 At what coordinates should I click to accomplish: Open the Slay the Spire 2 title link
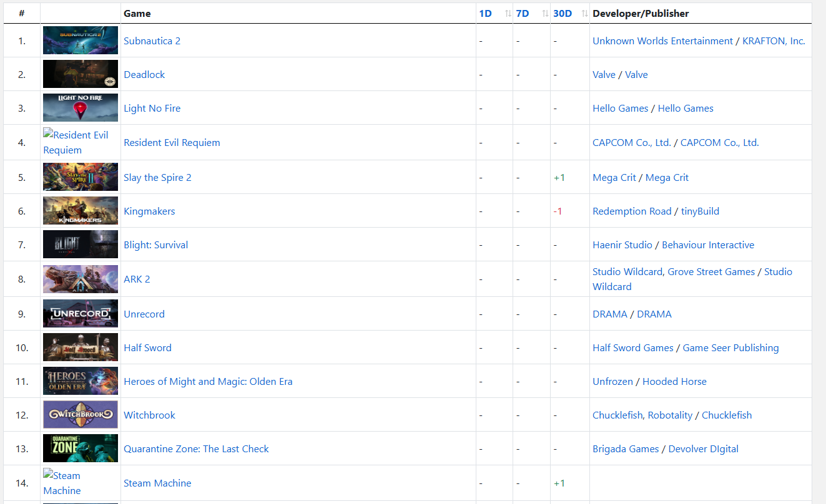tap(157, 178)
